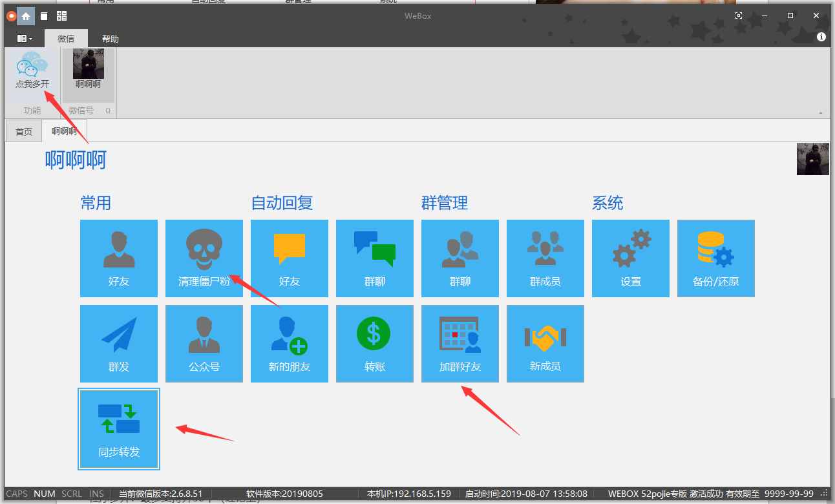Open the 好友 tile with the grey person silhouette

pos(119,258)
